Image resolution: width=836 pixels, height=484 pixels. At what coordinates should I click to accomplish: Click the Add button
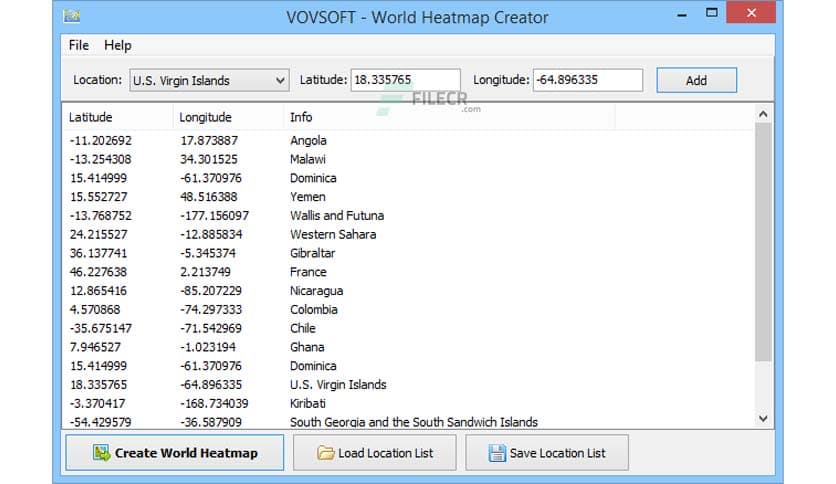click(x=696, y=80)
